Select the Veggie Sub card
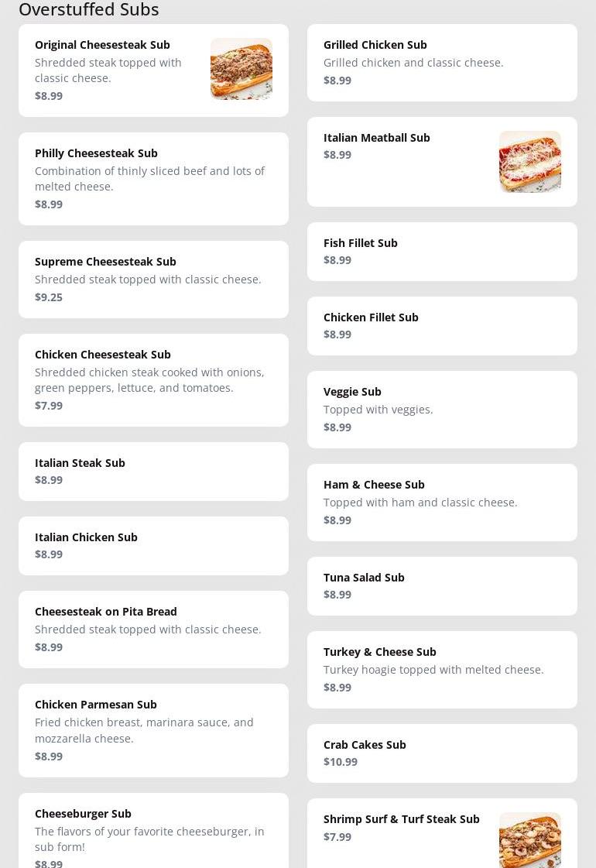 (x=442, y=409)
